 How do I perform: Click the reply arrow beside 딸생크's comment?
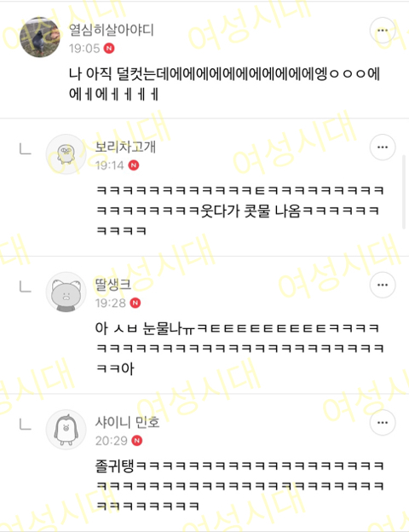25,286
